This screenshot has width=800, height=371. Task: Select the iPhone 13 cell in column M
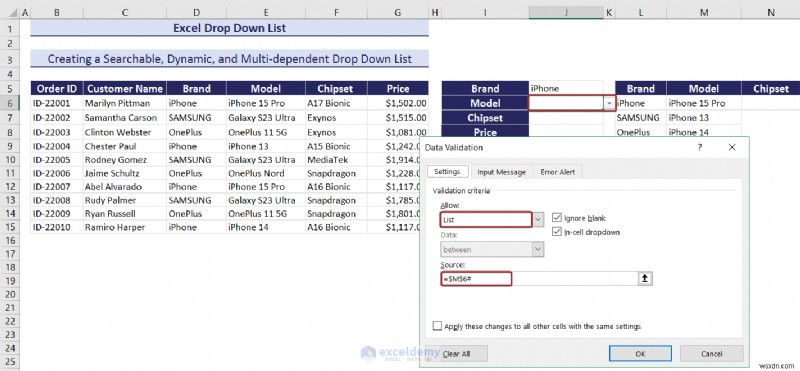click(704, 117)
